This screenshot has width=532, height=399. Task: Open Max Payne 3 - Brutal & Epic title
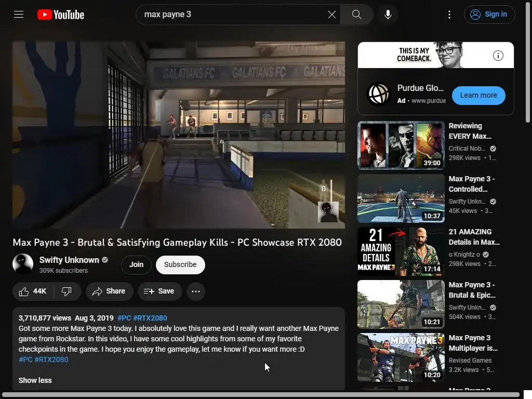pos(472,290)
